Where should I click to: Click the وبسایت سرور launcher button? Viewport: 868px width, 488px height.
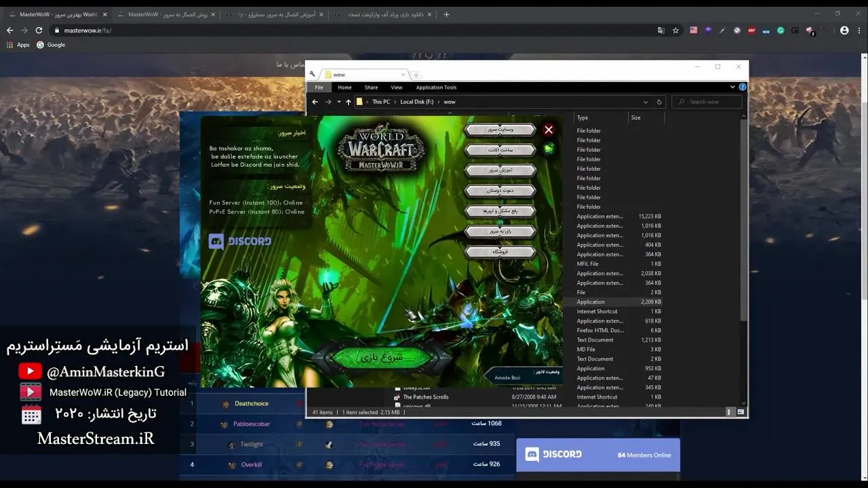click(x=500, y=129)
